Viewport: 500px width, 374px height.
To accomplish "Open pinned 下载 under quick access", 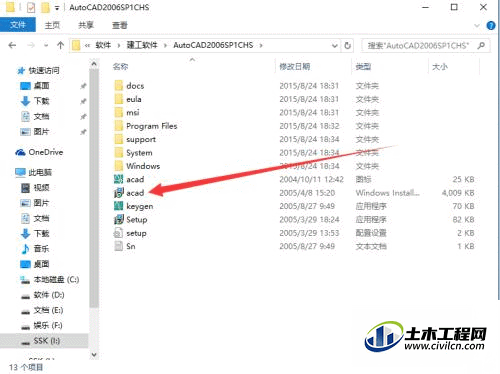I will tap(35, 101).
